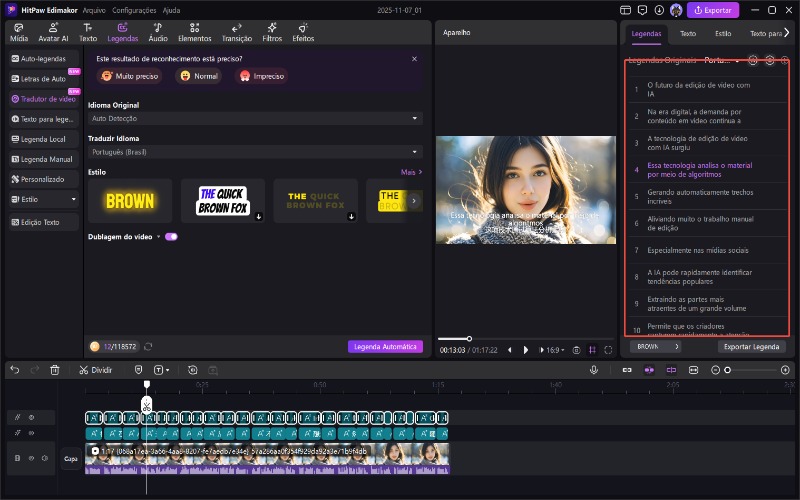800x500 pixels.
Task: Select the Muito preciso rating option
Action: tap(130, 76)
